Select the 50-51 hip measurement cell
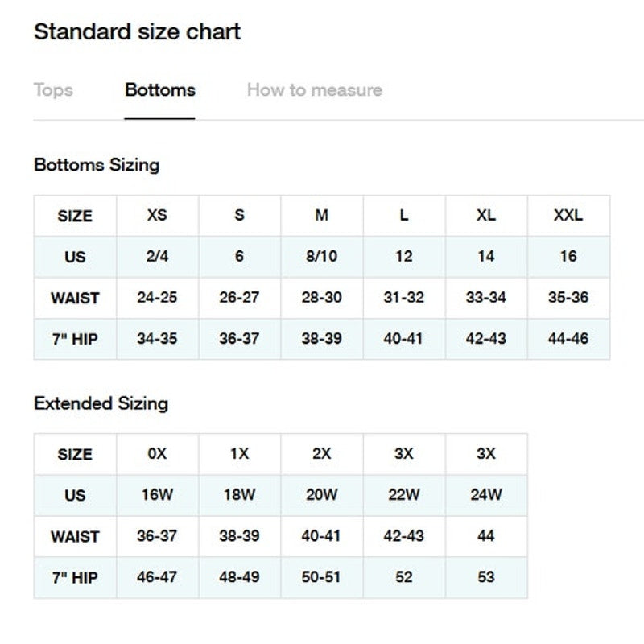Image resolution: width=644 pixels, height=644 pixels. (322, 577)
